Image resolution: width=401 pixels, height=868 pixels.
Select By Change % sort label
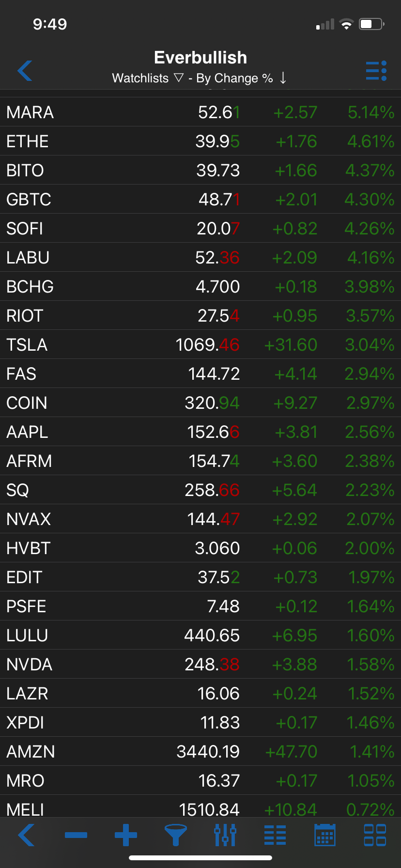tap(234, 78)
